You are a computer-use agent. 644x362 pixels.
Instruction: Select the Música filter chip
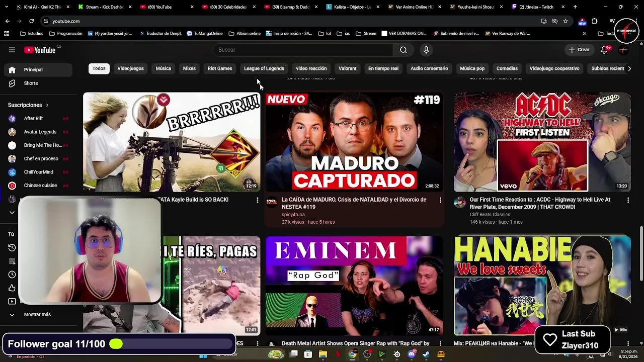pyautogui.click(x=163, y=68)
